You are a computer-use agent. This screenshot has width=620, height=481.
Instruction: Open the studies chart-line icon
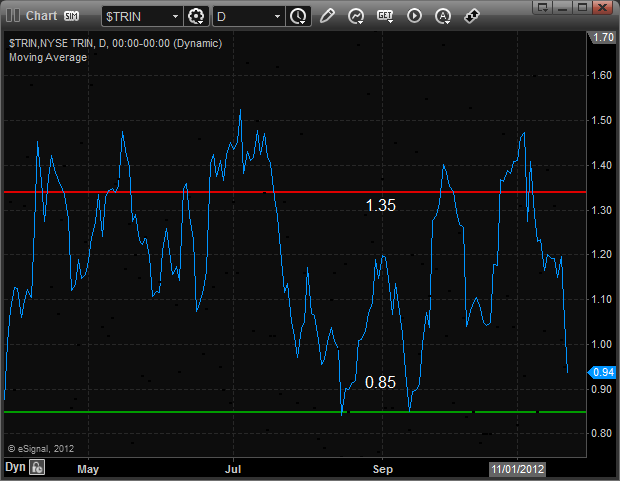click(356, 16)
